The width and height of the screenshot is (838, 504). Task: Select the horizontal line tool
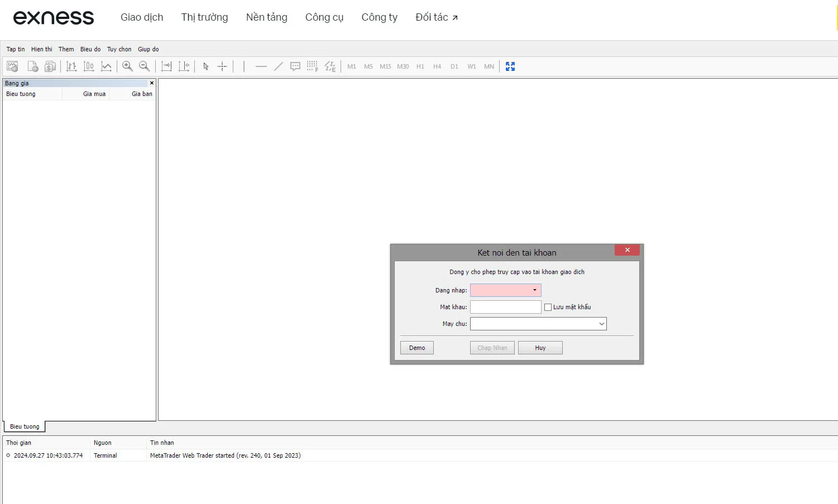point(261,66)
